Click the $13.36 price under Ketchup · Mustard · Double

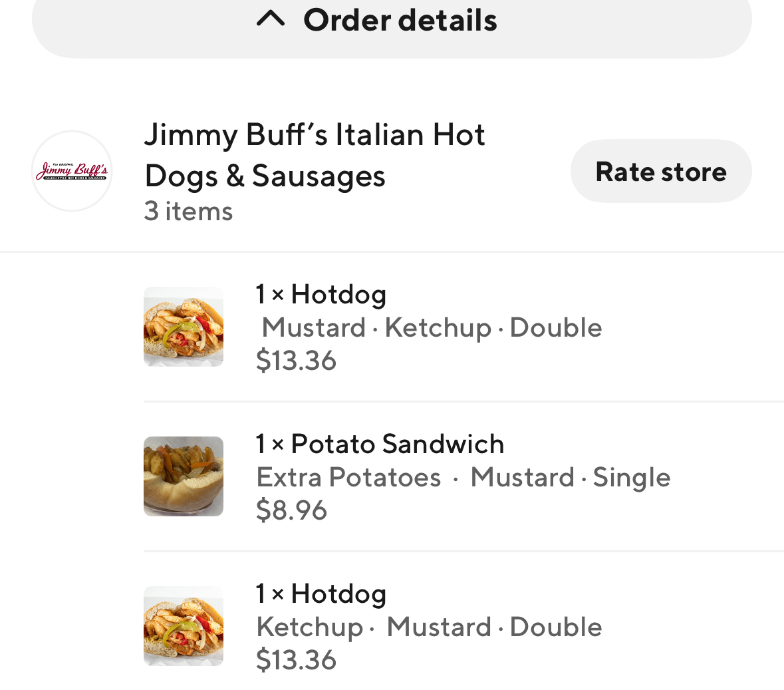coord(296,660)
